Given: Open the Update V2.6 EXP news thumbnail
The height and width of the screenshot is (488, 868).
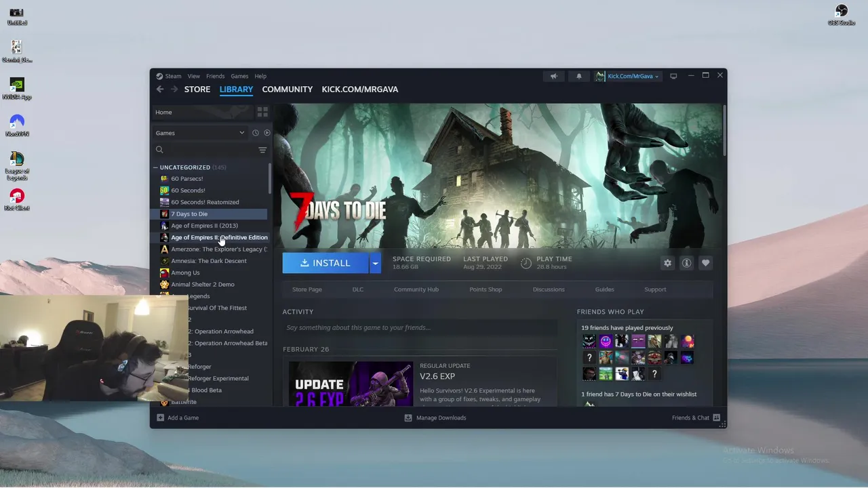Looking at the screenshot, I should tap(351, 384).
